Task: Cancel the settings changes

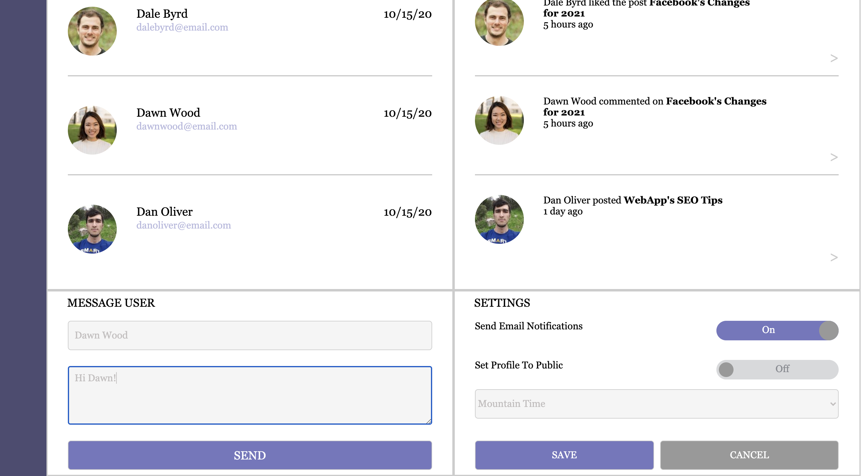Action: tap(749, 455)
